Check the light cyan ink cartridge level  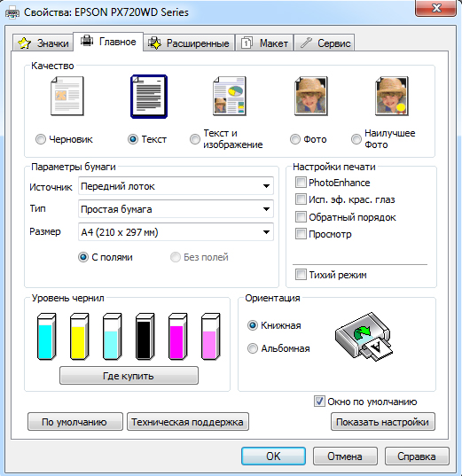point(112,337)
